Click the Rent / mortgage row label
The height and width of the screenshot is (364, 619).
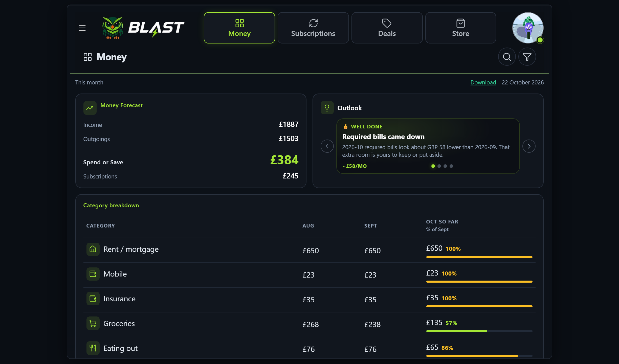coord(131,249)
